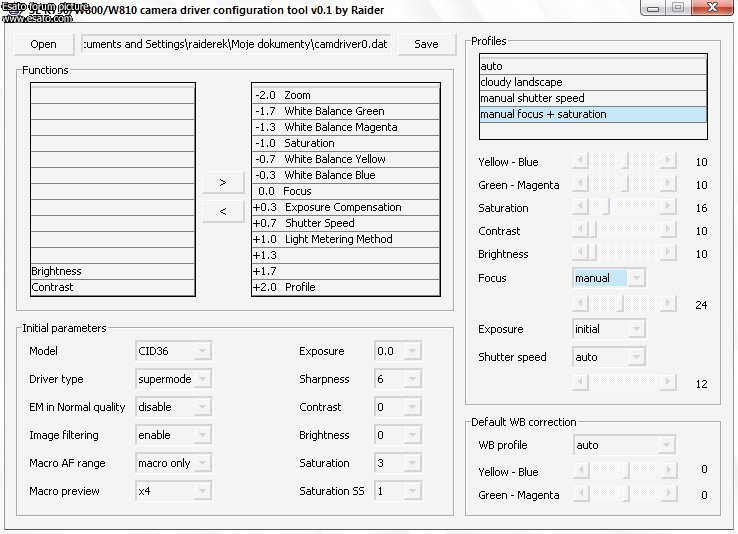This screenshot has width=738, height=534.
Task: Select the White Balance Blue row
Action: [x=346, y=175]
